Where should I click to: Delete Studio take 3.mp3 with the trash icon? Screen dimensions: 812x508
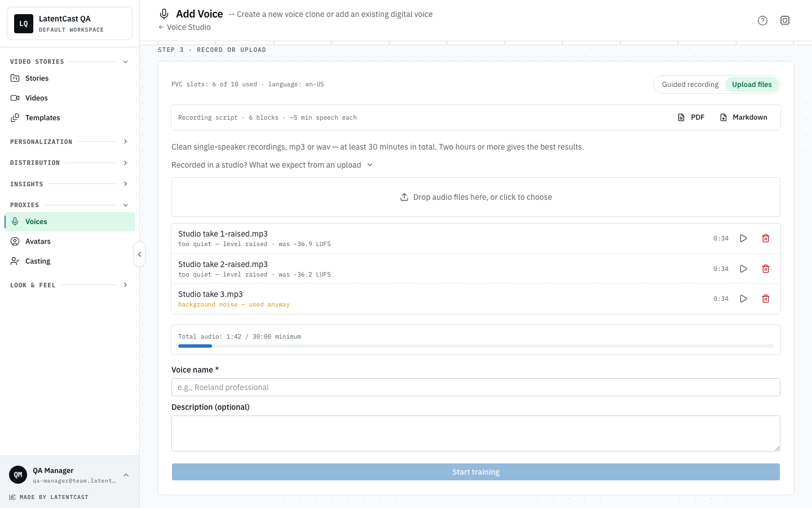pos(766,299)
